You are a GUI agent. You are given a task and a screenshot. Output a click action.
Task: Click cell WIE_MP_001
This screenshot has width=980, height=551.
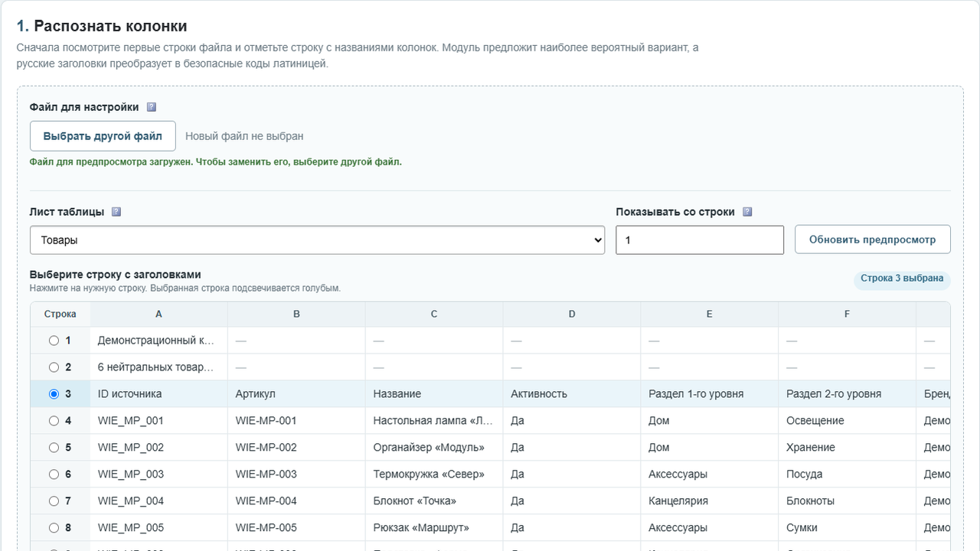tap(158, 421)
